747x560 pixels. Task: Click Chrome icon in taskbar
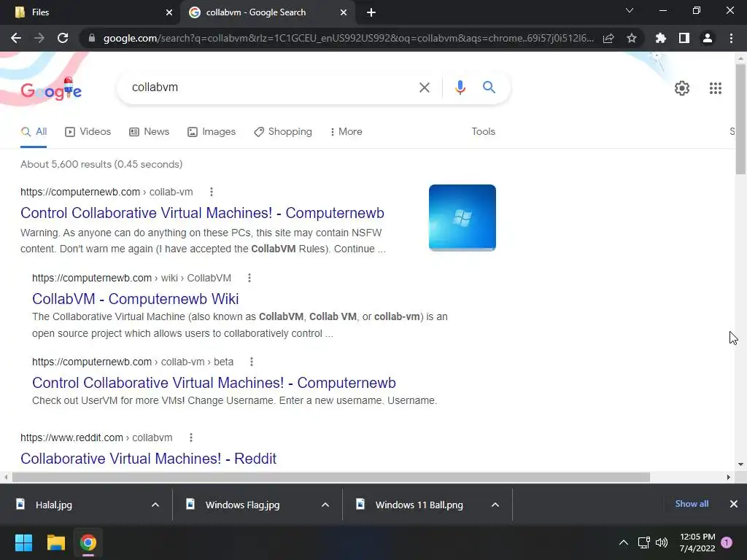88,542
